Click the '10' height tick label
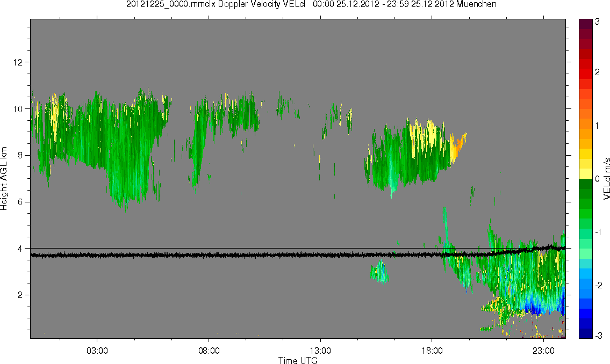Screen dimensions: 610x364 18,109
